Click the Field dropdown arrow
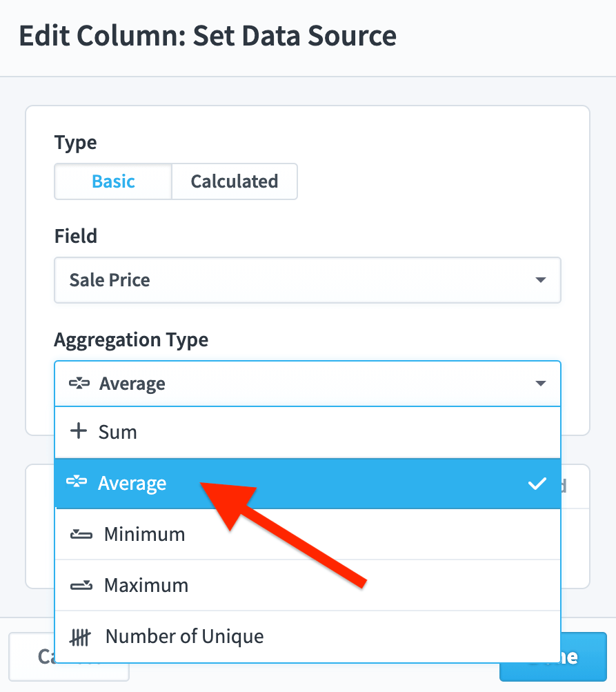 (x=541, y=280)
